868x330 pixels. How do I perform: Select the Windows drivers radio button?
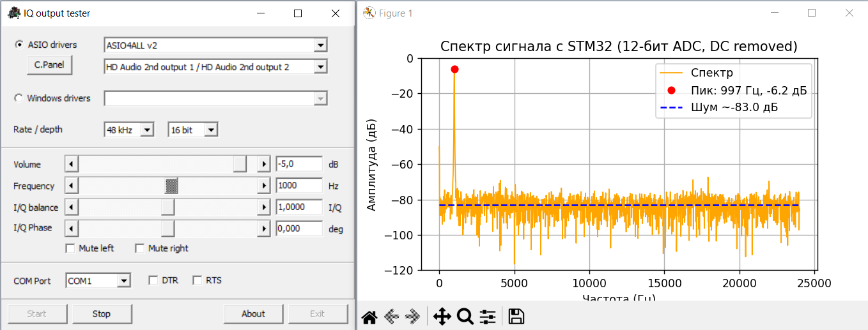click(x=19, y=98)
